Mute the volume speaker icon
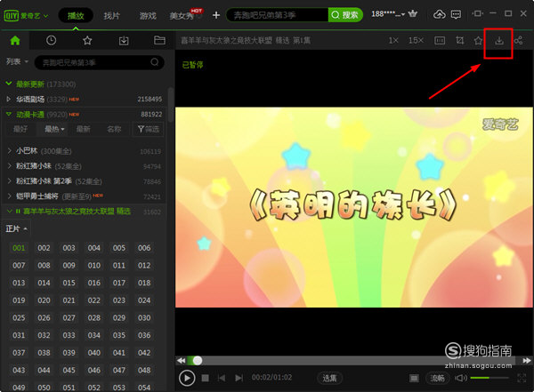The height and width of the screenshot is (392, 534). click(x=461, y=378)
